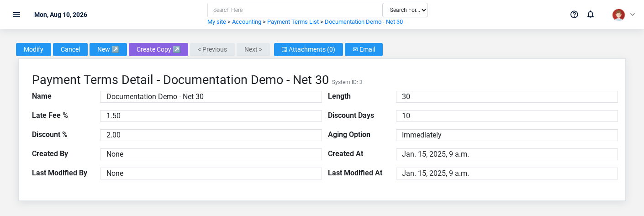Select the Created By value None

[x=211, y=154]
